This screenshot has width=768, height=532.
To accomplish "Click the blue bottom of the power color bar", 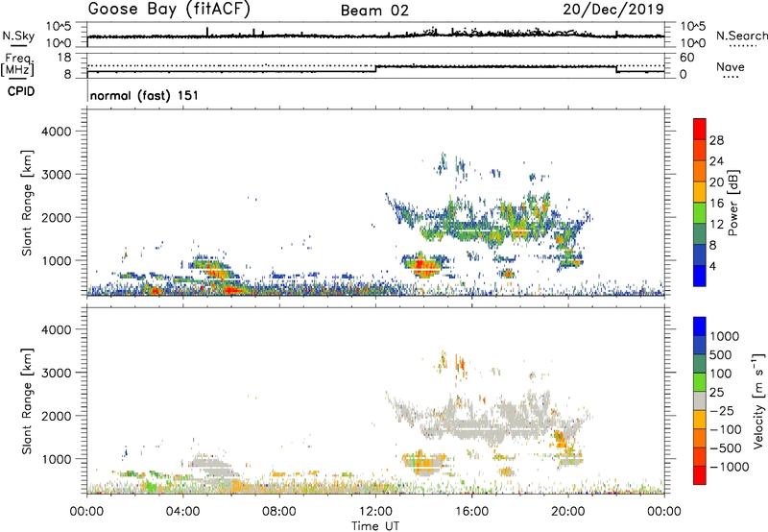I will 700,276.
